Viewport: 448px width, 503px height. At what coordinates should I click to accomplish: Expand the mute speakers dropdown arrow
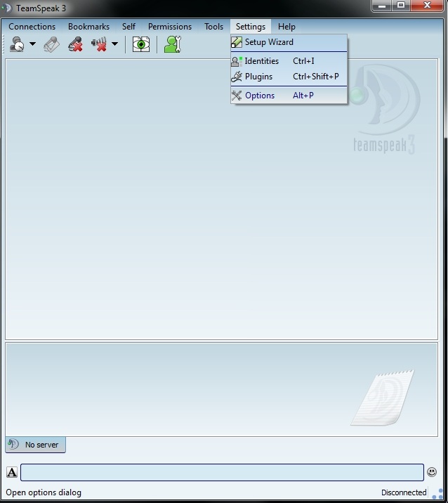(x=114, y=44)
